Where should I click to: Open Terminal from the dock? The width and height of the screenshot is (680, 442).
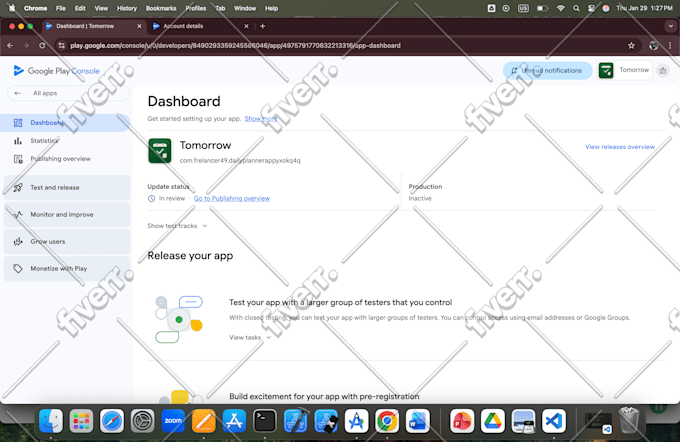(265, 421)
